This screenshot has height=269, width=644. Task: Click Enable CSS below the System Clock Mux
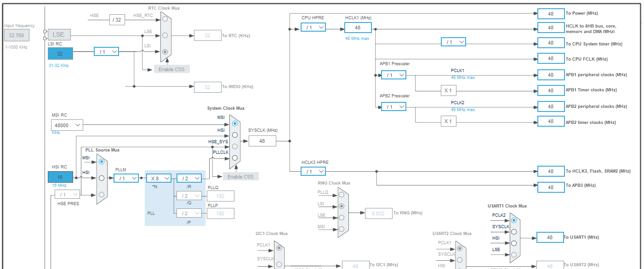coord(240,176)
